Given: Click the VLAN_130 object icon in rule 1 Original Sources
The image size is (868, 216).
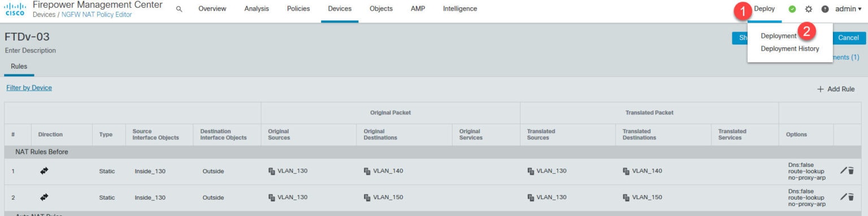Looking at the screenshot, I should point(271,171).
